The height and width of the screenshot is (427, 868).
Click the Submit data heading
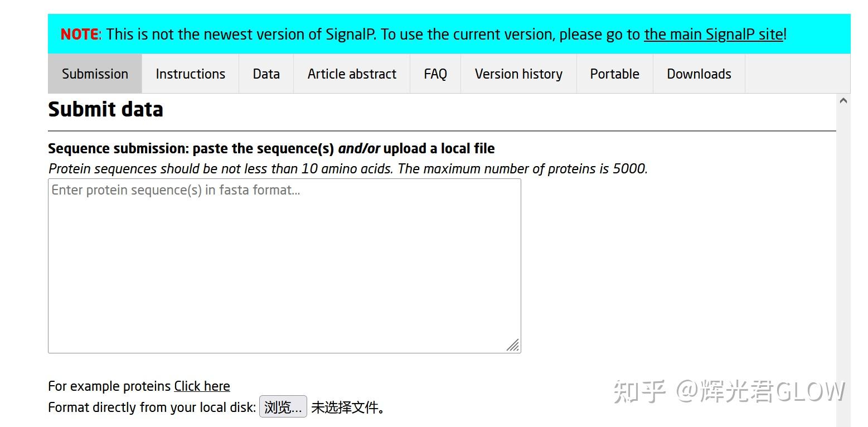(x=105, y=109)
